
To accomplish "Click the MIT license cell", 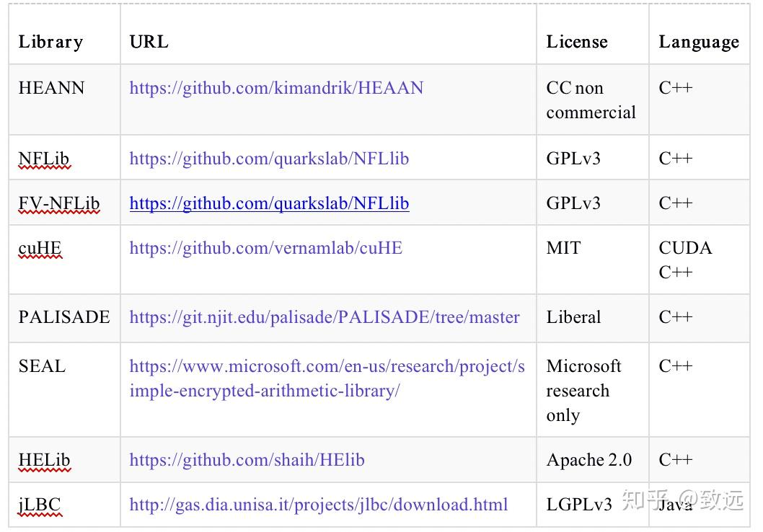I will click(x=563, y=248).
